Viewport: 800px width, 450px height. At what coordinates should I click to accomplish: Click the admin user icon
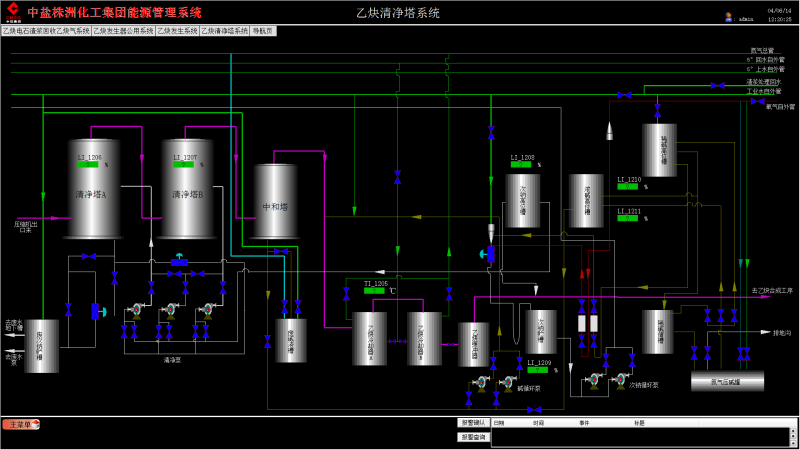pos(729,17)
